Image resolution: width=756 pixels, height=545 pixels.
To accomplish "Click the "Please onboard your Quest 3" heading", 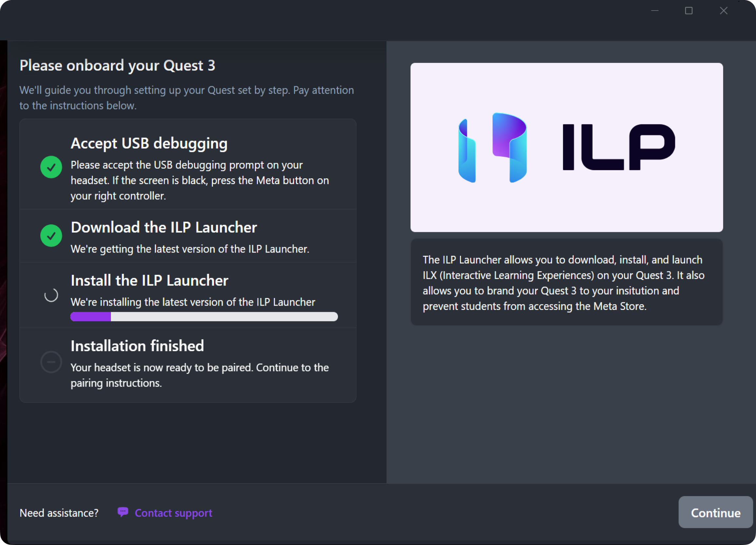I will coord(117,65).
